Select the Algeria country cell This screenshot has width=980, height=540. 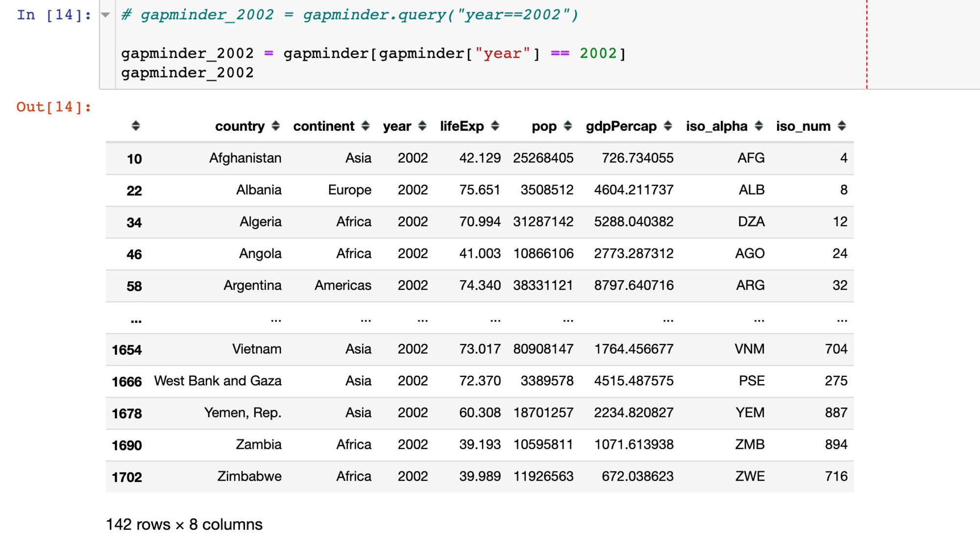pos(260,222)
